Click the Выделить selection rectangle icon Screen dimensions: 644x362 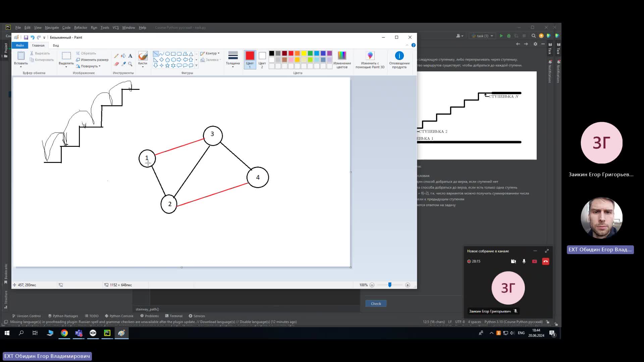66,56
